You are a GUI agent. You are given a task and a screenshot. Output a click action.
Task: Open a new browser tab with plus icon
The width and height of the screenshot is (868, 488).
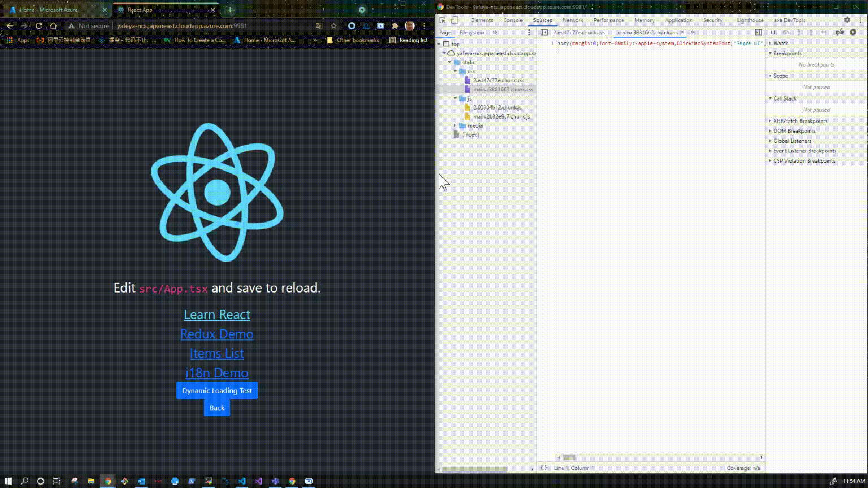(230, 10)
